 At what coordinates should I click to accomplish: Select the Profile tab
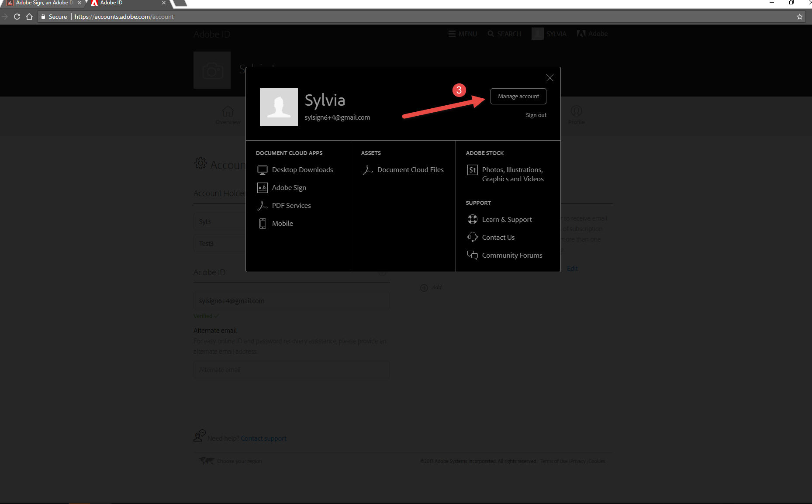point(576,116)
